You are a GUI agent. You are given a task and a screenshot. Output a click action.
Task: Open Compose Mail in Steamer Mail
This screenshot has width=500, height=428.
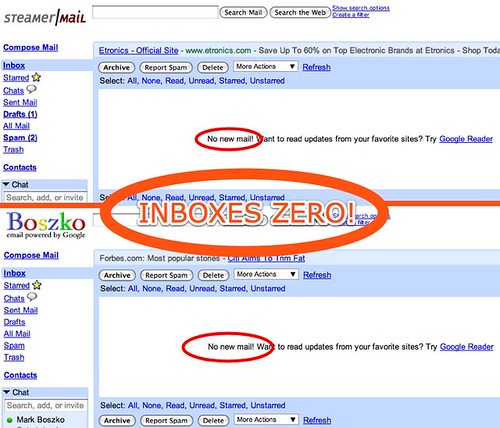31,48
